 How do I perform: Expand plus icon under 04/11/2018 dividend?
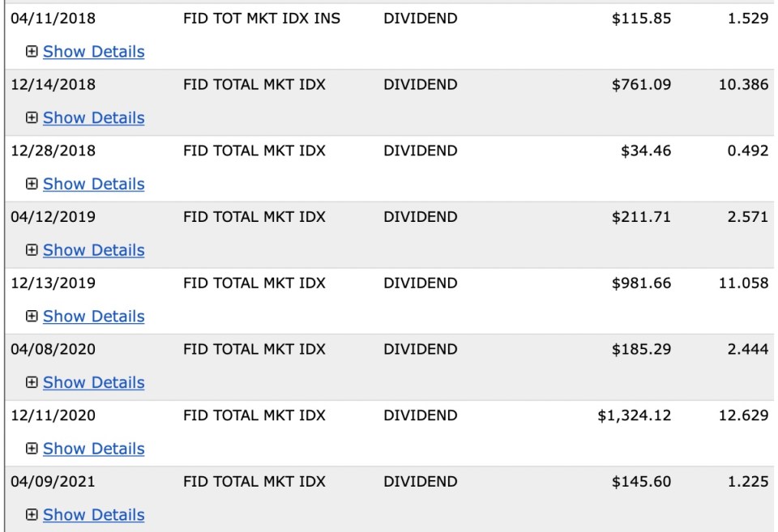click(32, 52)
